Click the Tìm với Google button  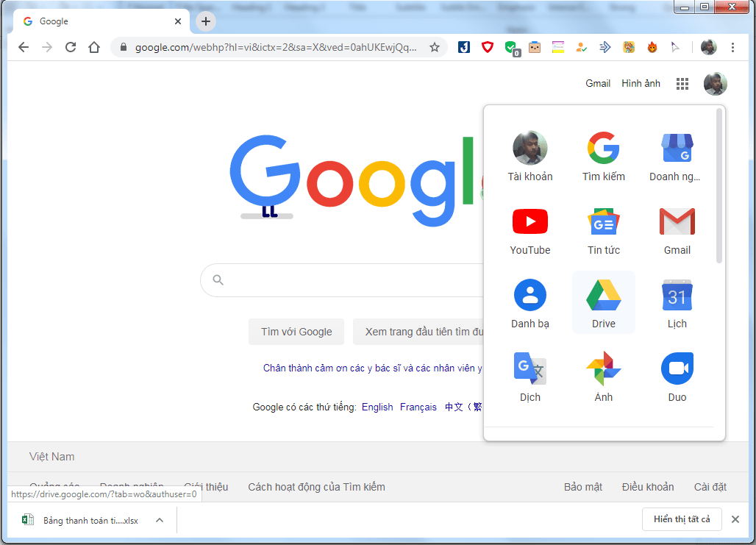(296, 332)
